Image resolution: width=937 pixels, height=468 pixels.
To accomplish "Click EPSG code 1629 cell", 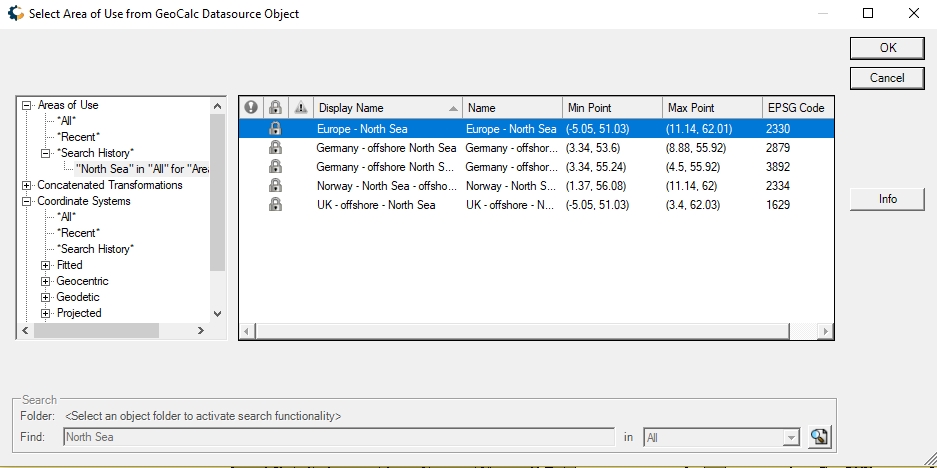I will [777, 205].
